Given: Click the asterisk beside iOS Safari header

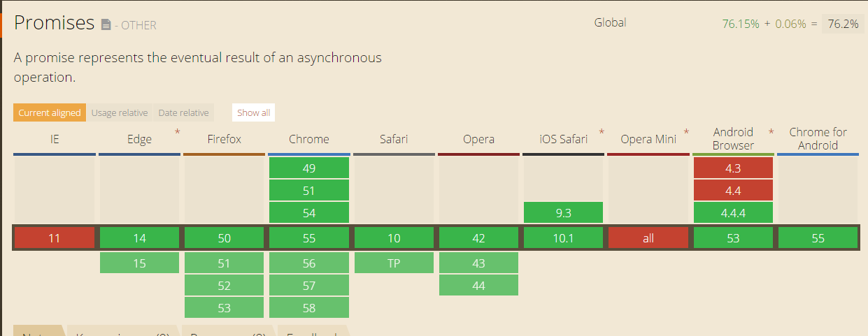Looking at the screenshot, I should [x=602, y=131].
